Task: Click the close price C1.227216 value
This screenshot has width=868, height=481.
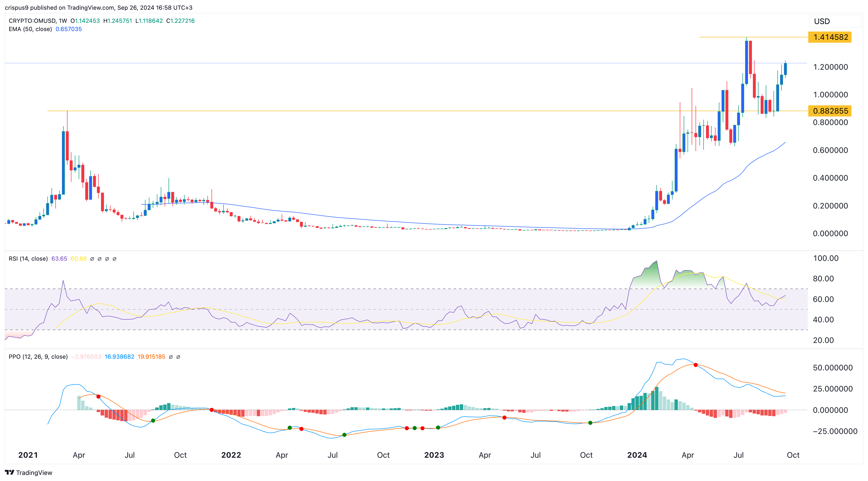Action: pyautogui.click(x=181, y=21)
